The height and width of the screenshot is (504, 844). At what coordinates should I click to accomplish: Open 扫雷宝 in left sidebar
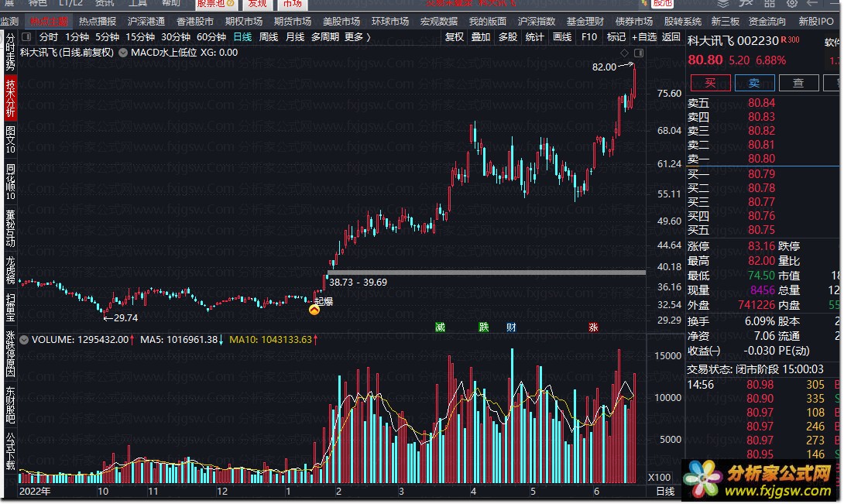pyautogui.click(x=10, y=307)
